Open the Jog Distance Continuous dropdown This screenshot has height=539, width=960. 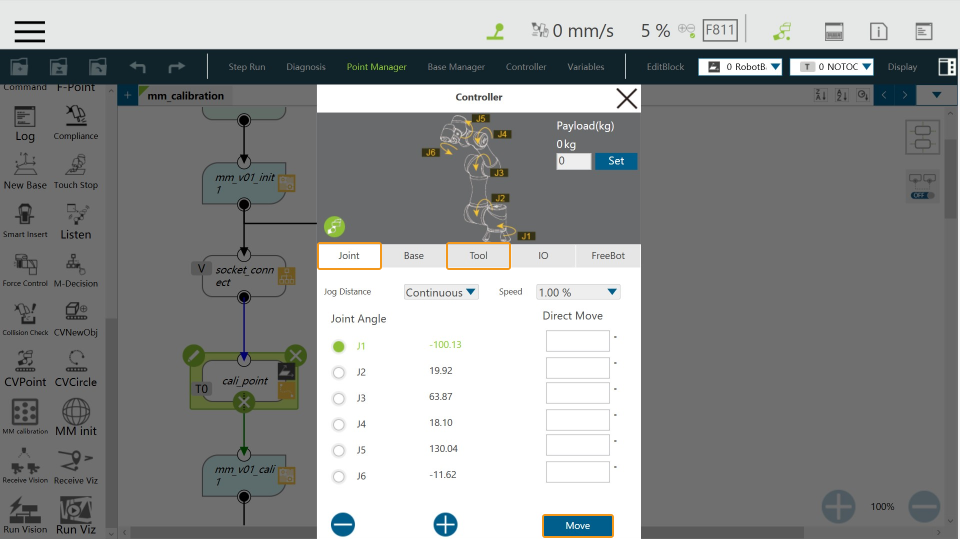441,292
